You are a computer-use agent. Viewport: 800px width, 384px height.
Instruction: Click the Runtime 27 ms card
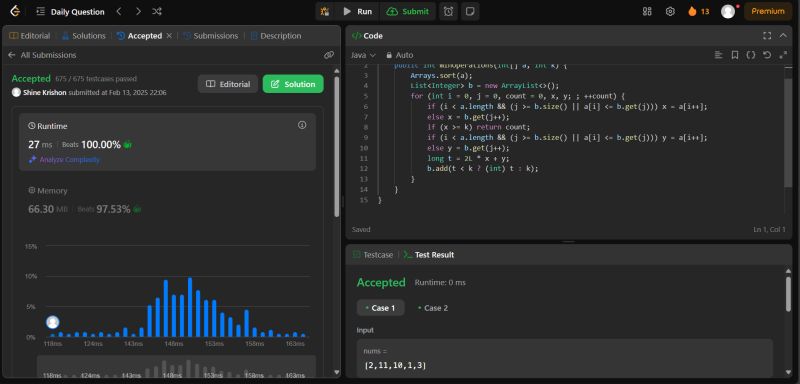coord(167,142)
